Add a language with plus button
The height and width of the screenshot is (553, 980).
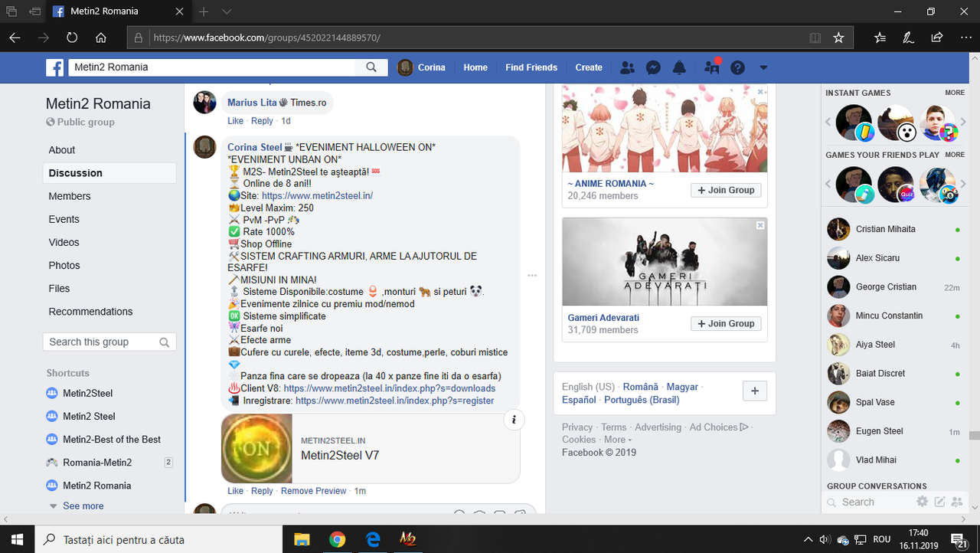tap(754, 391)
